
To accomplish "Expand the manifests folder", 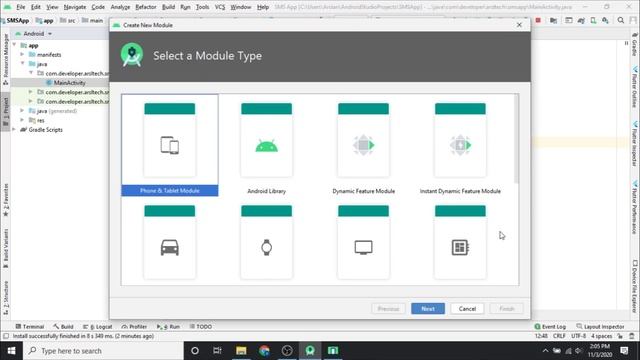I will point(22,54).
